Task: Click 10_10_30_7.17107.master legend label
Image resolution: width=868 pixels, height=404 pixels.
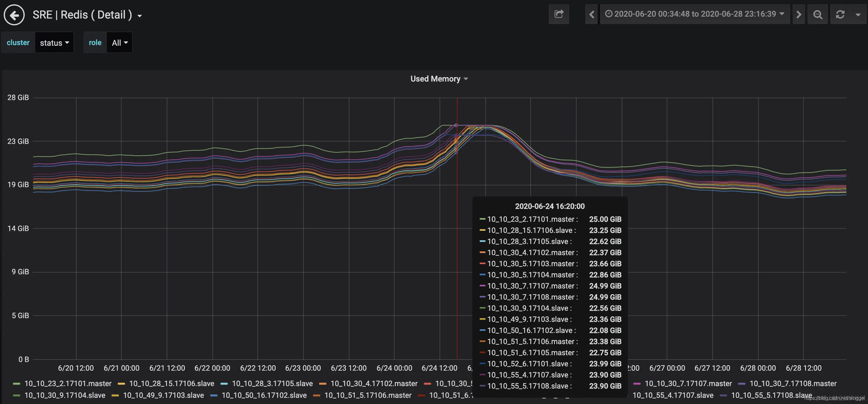Action: (x=688, y=383)
